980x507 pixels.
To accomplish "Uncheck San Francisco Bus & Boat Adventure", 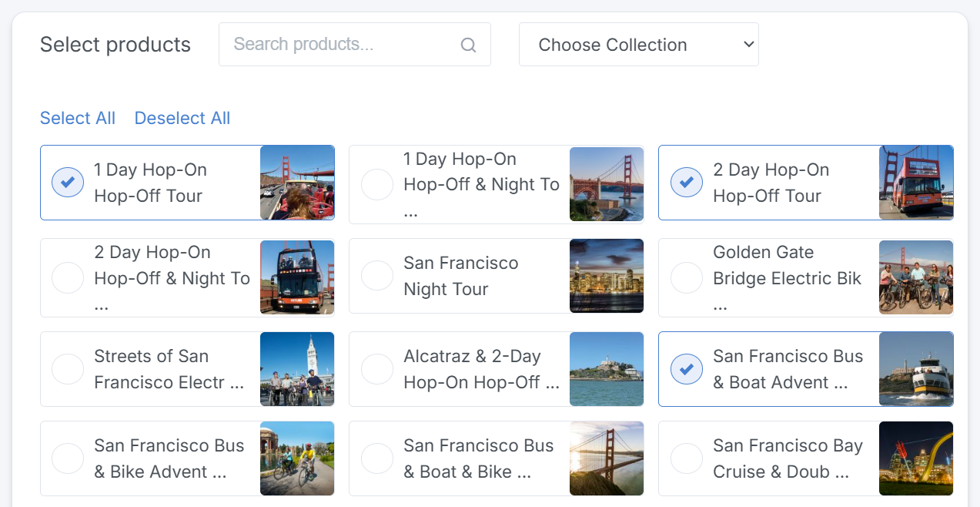I will [x=687, y=369].
